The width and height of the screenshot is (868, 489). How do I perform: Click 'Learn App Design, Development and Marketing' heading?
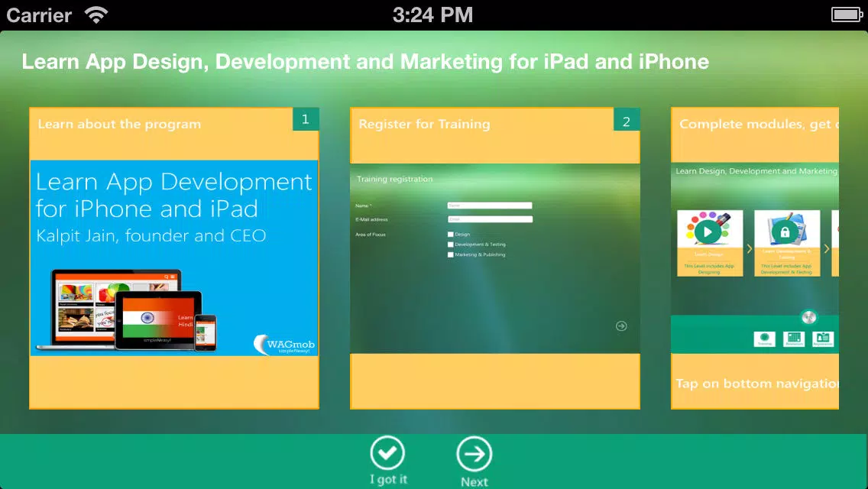click(365, 62)
